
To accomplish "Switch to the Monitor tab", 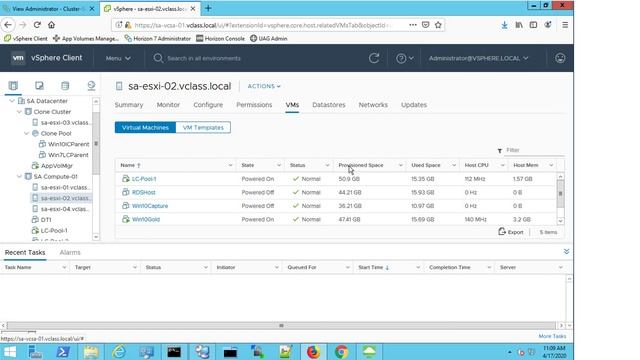I will 168,105.
